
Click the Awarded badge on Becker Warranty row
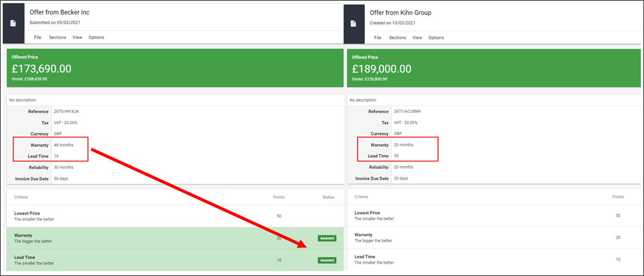click(x=327, y=238)
